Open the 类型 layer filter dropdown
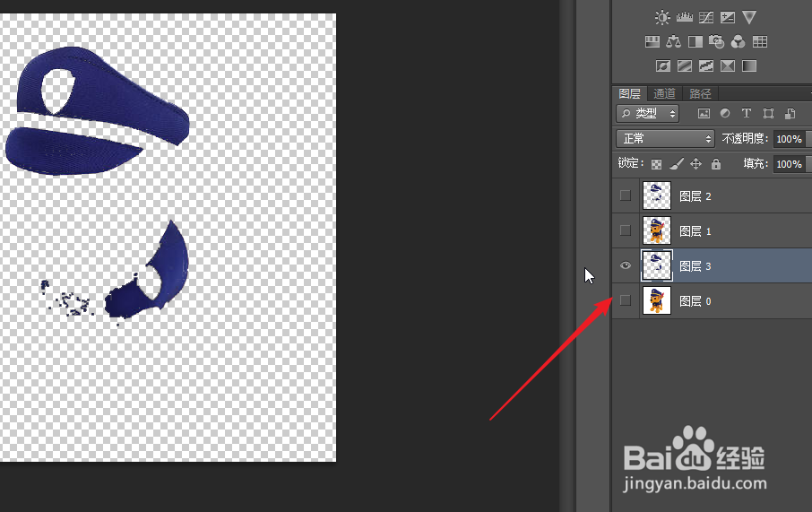Screen dimensions: 812x512 (648, 113)
